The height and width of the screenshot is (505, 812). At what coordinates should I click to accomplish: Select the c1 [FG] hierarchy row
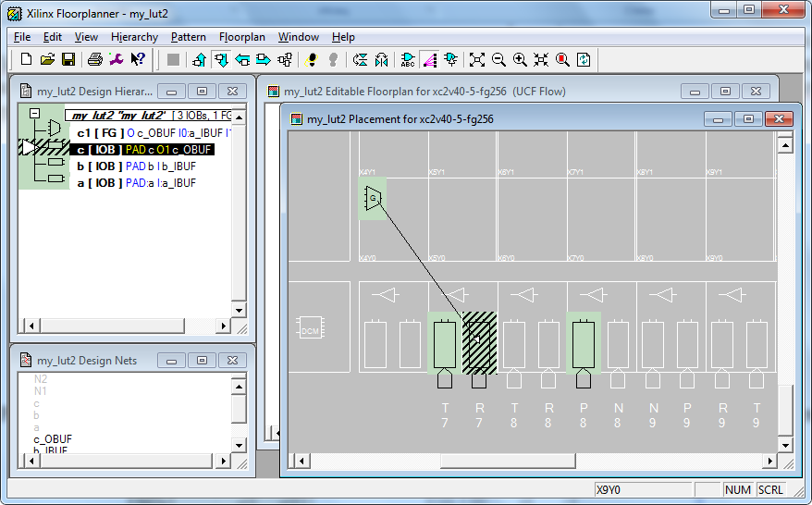(154, 133)
